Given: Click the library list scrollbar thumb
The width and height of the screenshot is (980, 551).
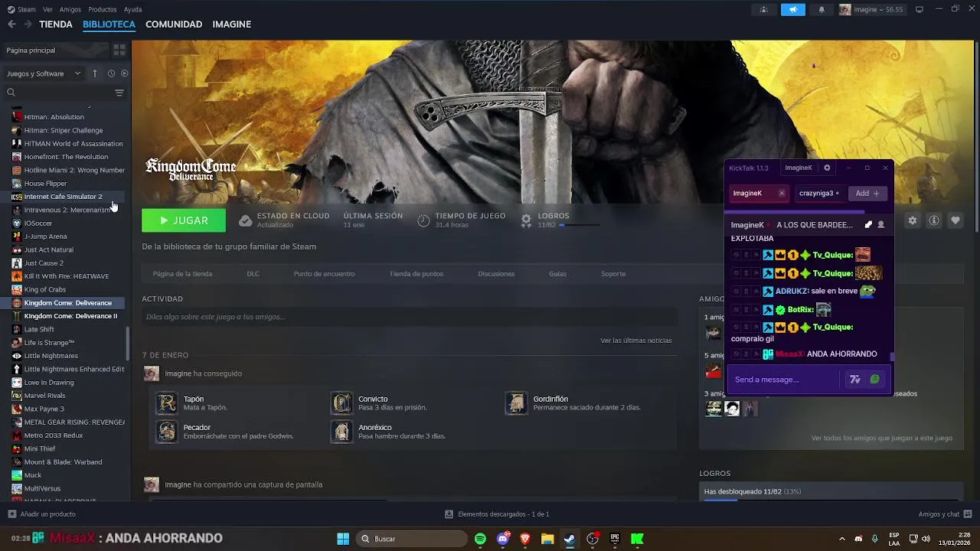Looking at the screenshot, I should tap(128, 344).
